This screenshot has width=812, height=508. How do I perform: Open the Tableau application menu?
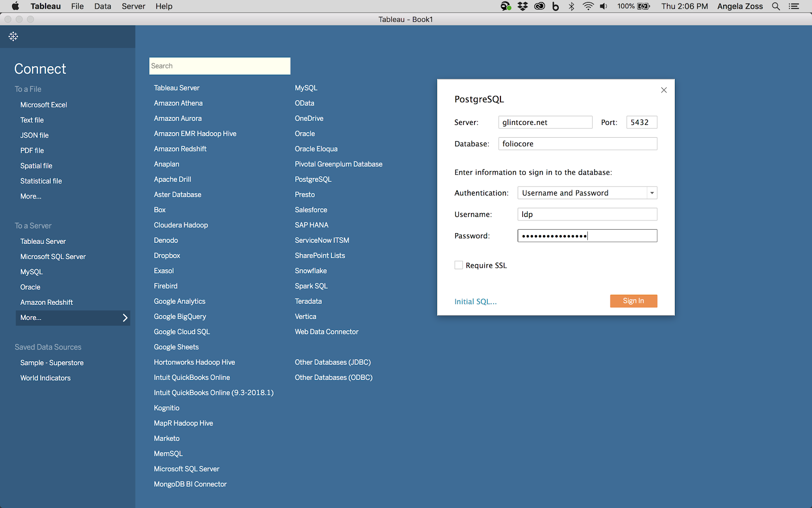(46, 6)
